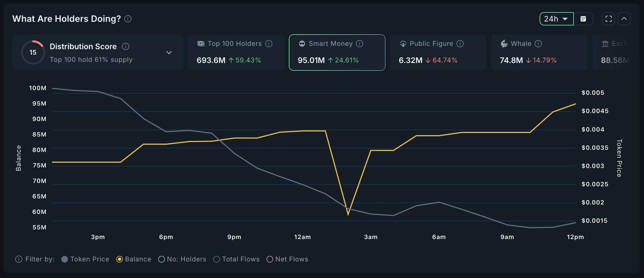Viewport: 644px width, 278px height.
Task: Click the fullscreen expand icon top right
Action: [608, 19]
